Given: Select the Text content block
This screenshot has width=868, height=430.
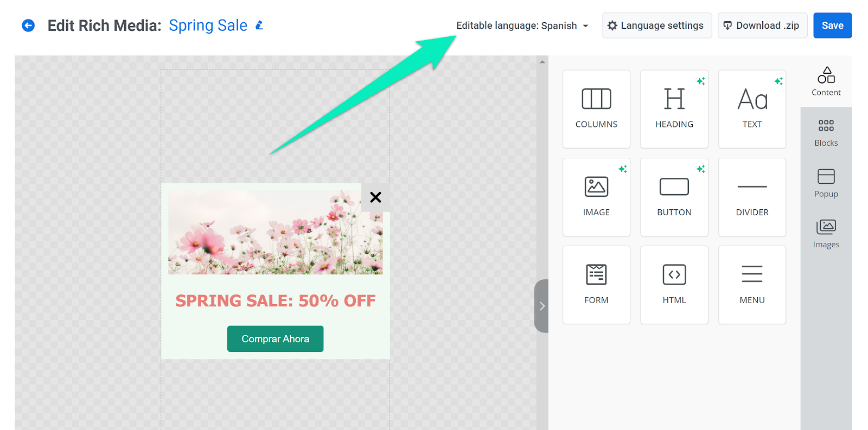Looking at the screenshot, I should (752, 109).
